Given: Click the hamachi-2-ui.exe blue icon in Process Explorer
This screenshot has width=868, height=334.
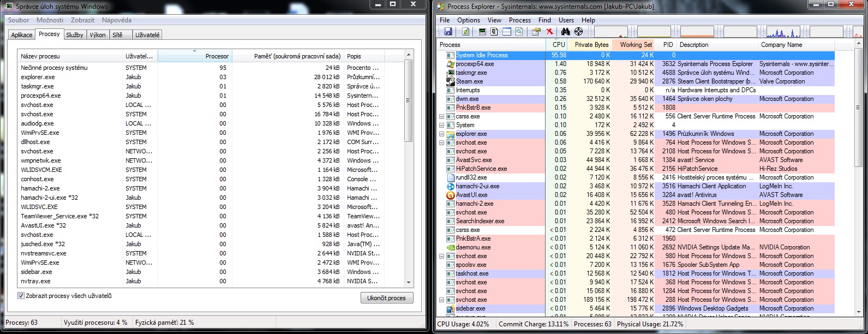Looking at the screenshot, I should [x=451, y=186].
